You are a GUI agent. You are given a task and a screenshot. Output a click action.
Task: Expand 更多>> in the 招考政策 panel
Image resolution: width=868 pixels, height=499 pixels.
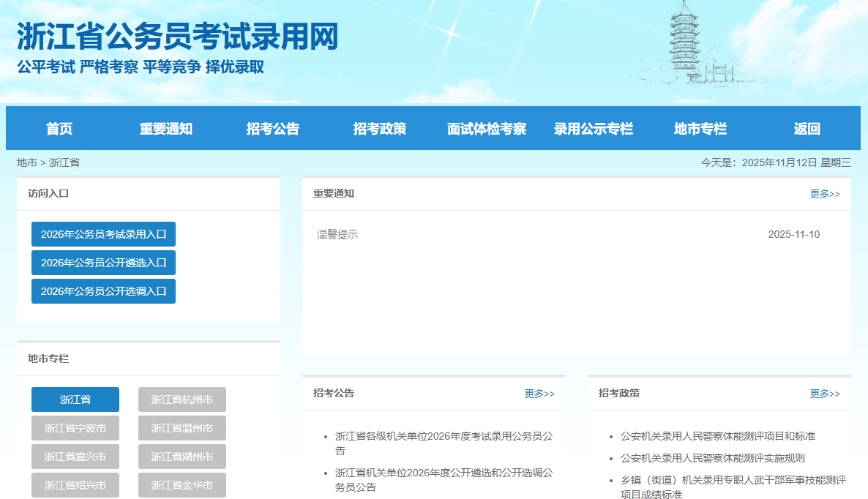[x=825, y=394]
